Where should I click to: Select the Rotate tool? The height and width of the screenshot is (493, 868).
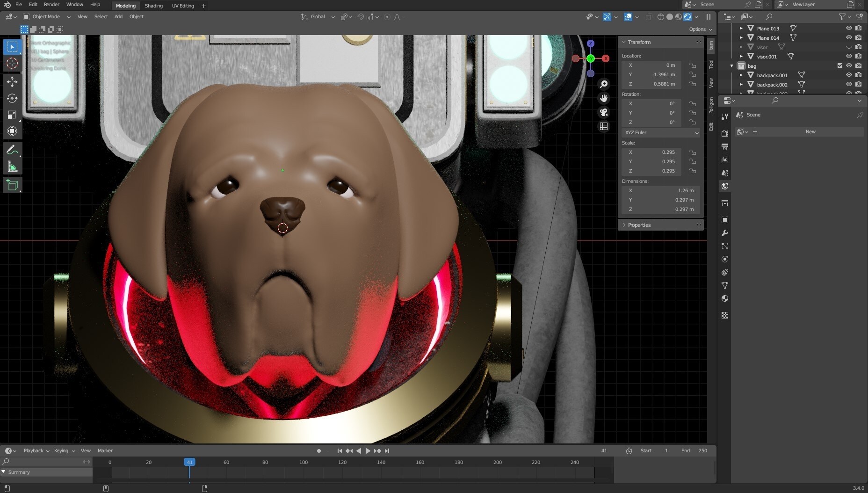coord(12,98)
